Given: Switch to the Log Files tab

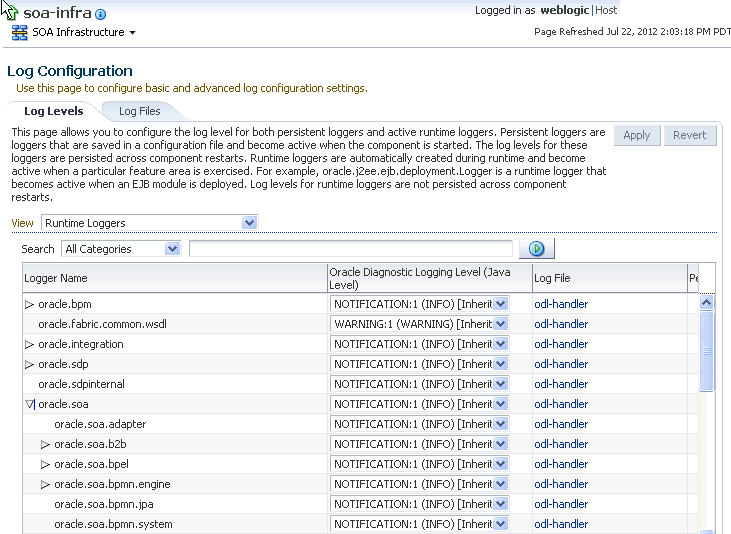Looking at the screenshot, I should click(x=139, y=111).
